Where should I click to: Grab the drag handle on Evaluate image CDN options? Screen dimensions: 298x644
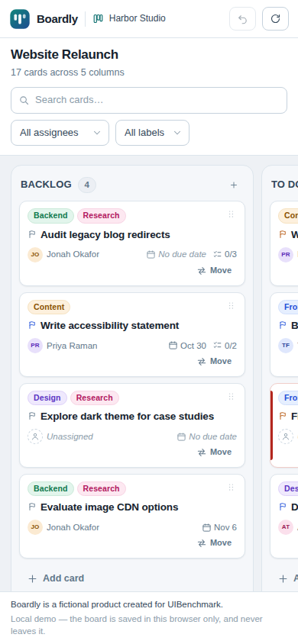(x=231, y=487)
